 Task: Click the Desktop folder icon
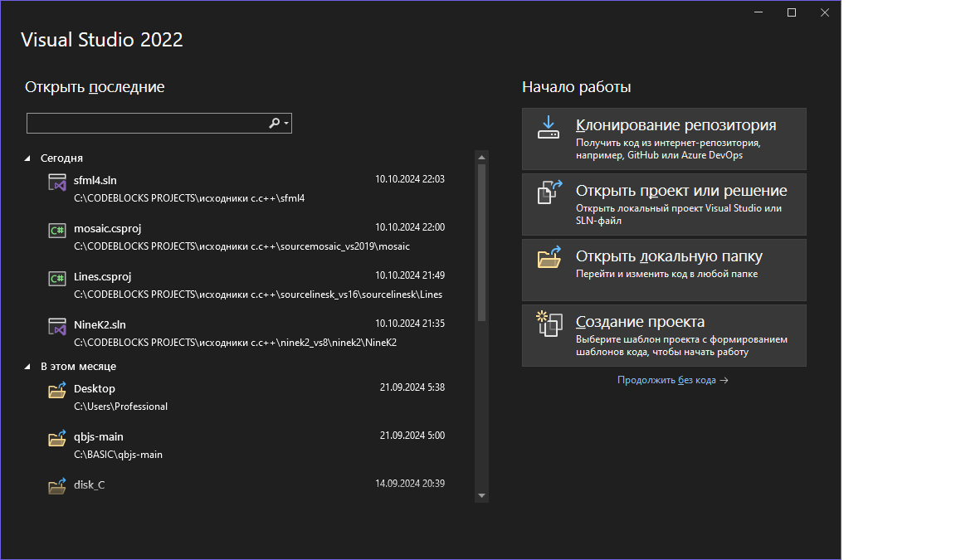57,390
